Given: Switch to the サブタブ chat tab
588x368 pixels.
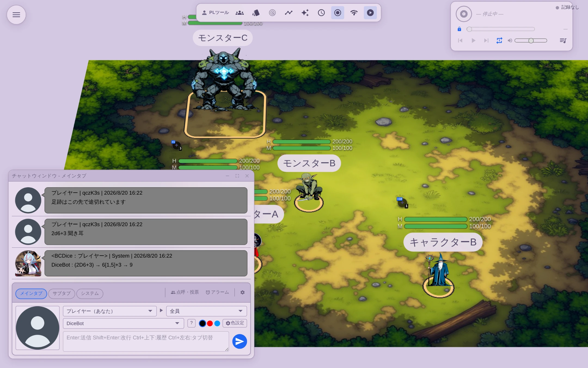Looking at the screenshot, I should [62, 294].
